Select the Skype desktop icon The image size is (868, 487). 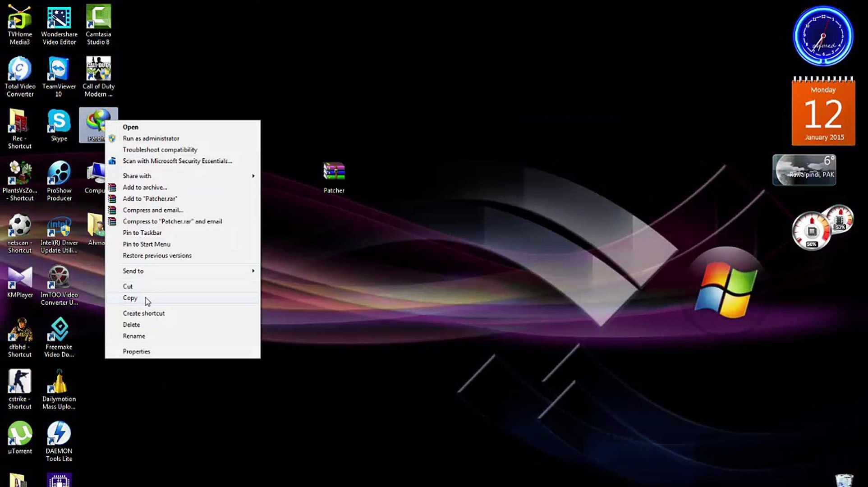[59, 125]
